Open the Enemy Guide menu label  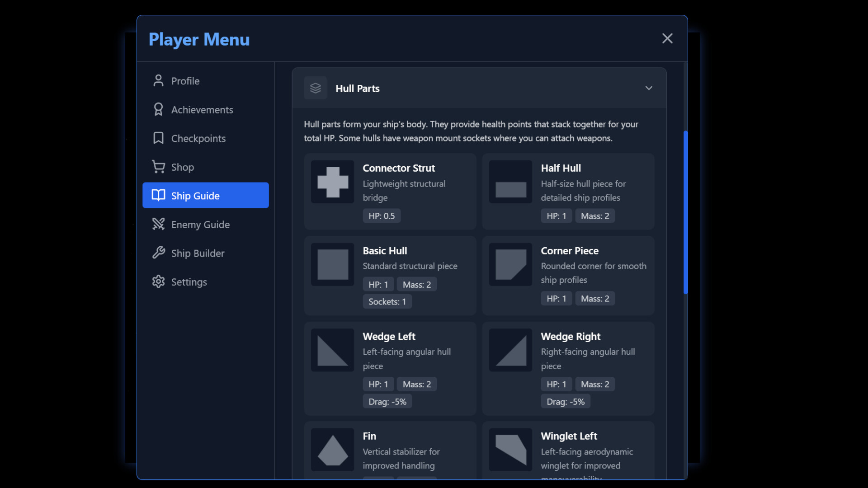[200, 225]
